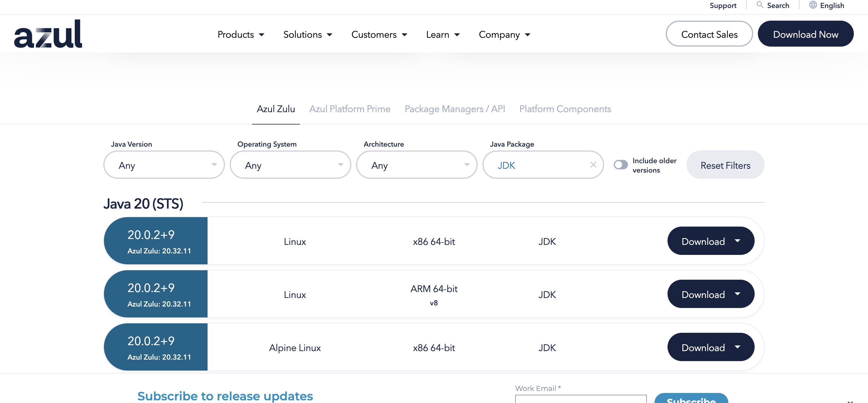Image resolution: width=868 pixels, height=403 pixels.
Task: Click the Download Now button
Action: click(x=805, y=34)
